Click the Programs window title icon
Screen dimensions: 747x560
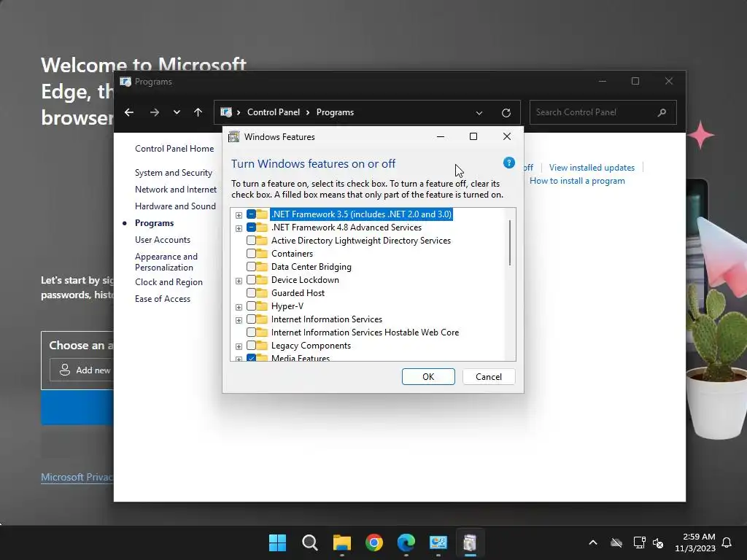(x=125, y=82)
